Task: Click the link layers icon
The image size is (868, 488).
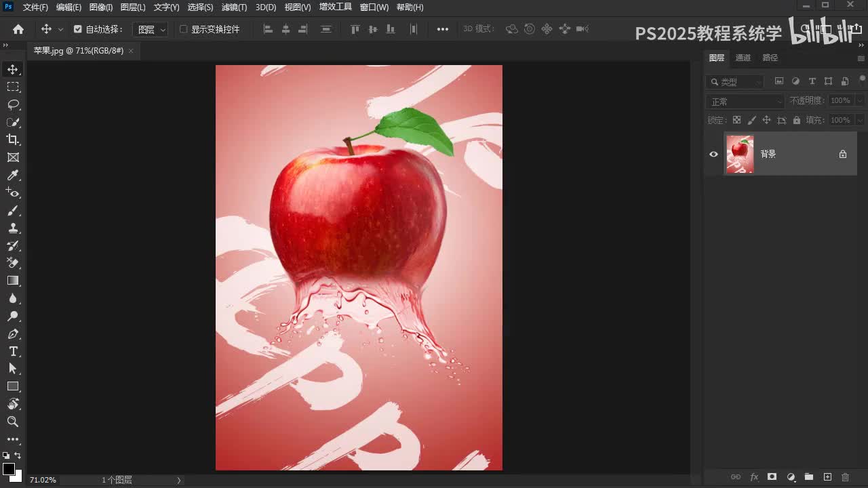Action: [x=736, y=477]
